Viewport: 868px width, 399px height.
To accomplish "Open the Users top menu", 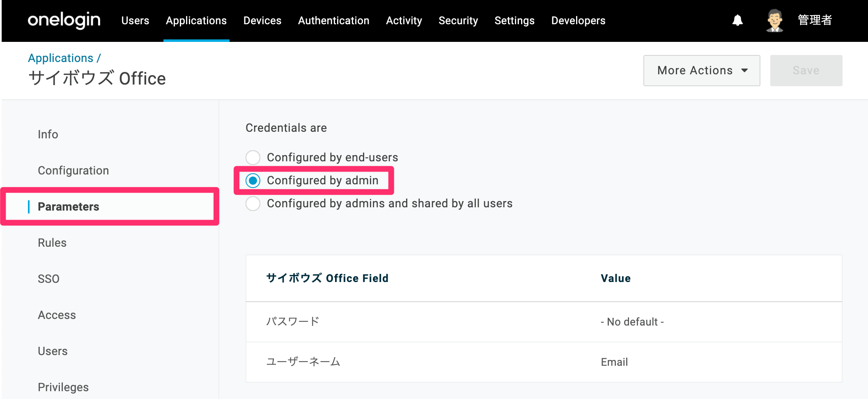I will [x=135, y=21].
